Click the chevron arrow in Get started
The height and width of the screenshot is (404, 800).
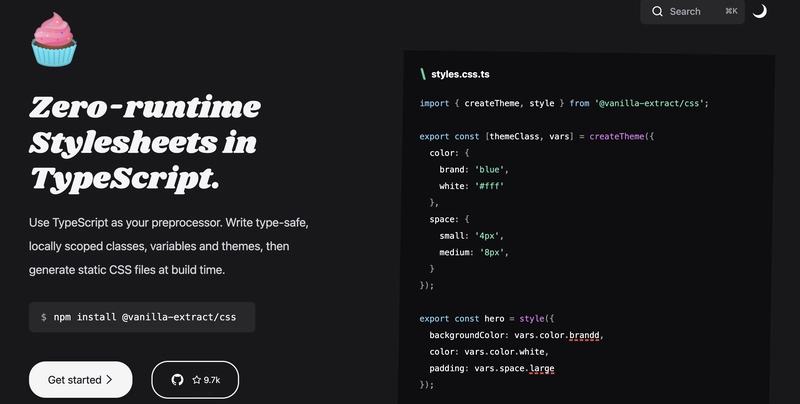[109, 380]
